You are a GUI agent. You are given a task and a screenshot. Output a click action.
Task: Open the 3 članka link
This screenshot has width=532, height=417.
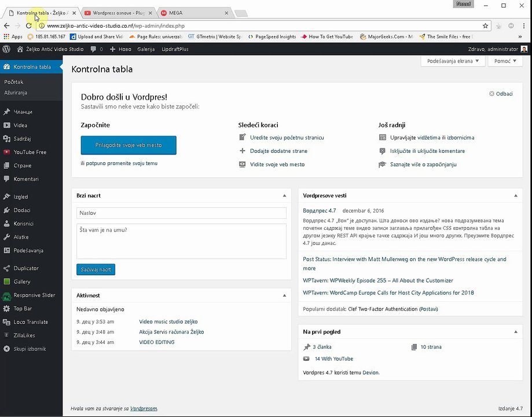(322, 347)
